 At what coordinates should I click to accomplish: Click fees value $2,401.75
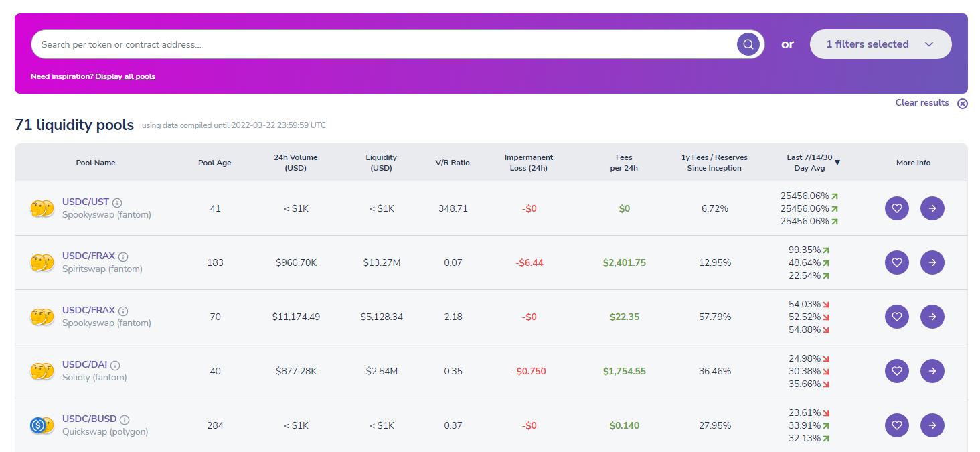coord(625,262)
